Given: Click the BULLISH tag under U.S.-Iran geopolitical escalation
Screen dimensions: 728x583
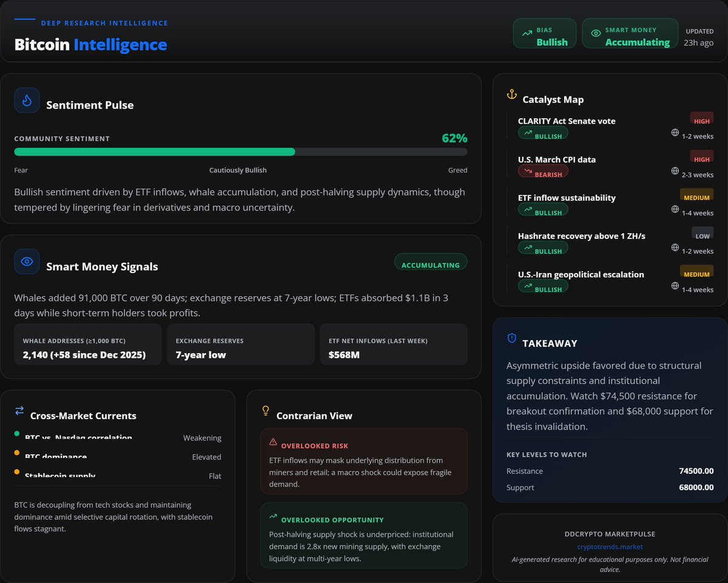Looking at the screenshot, I should click(543, 286).
